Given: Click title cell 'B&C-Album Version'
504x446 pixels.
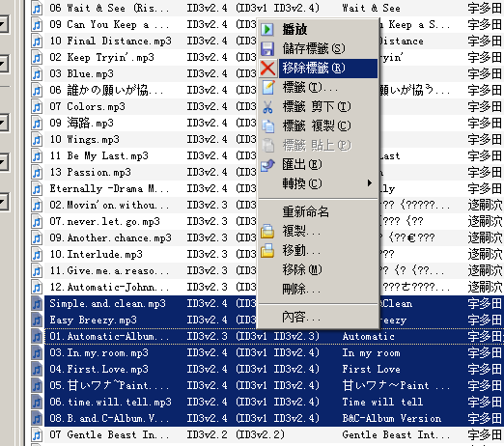Looking at the screenshot, I should click(392, 418).
